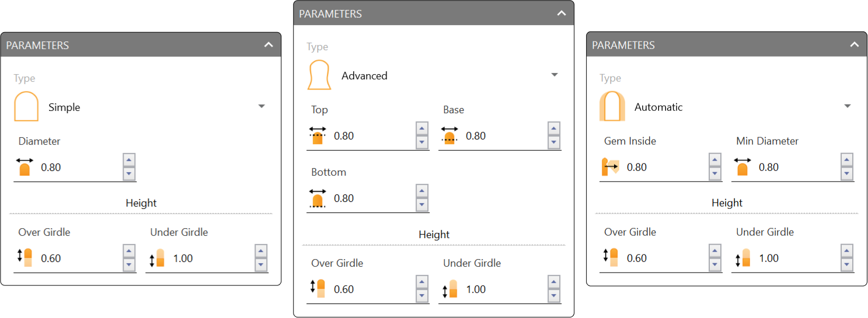Increase the Diameter value in the Simple panel
This screenshot has height=318, width=868.
point(129,160)
